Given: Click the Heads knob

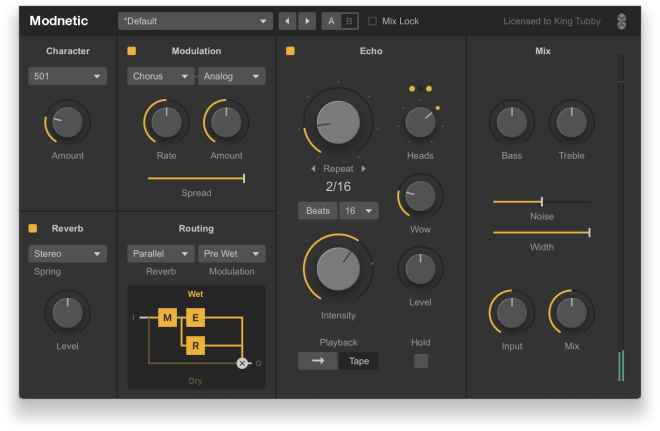Looking at the screenshot, I should (x=420, y=122).
